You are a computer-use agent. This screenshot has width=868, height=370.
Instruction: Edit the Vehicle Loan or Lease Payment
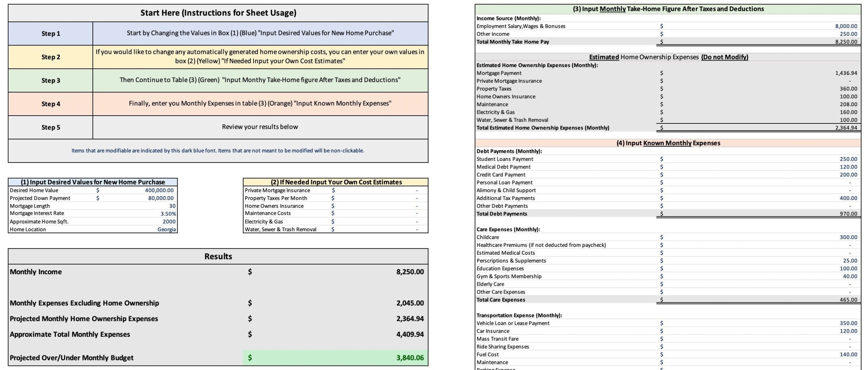click(x=848, y=323)
